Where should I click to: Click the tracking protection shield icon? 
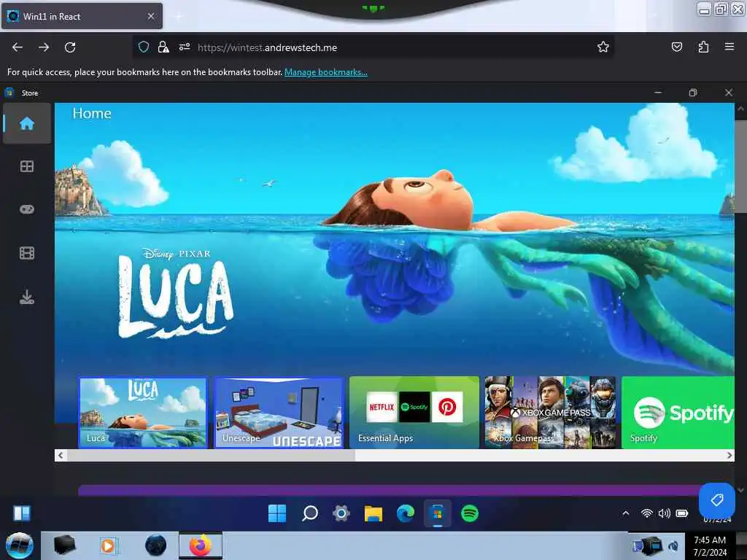coord(144,47)
